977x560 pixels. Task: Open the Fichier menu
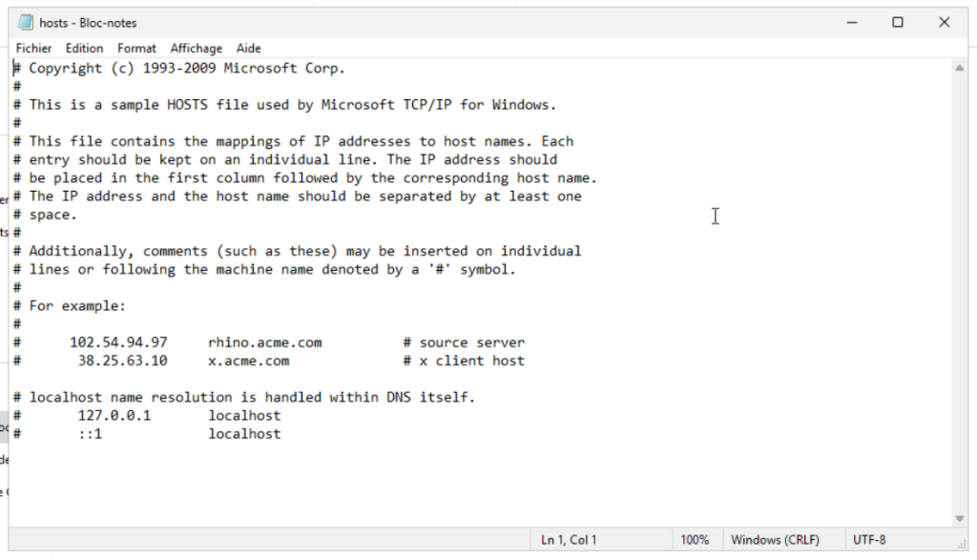point(33,49)
